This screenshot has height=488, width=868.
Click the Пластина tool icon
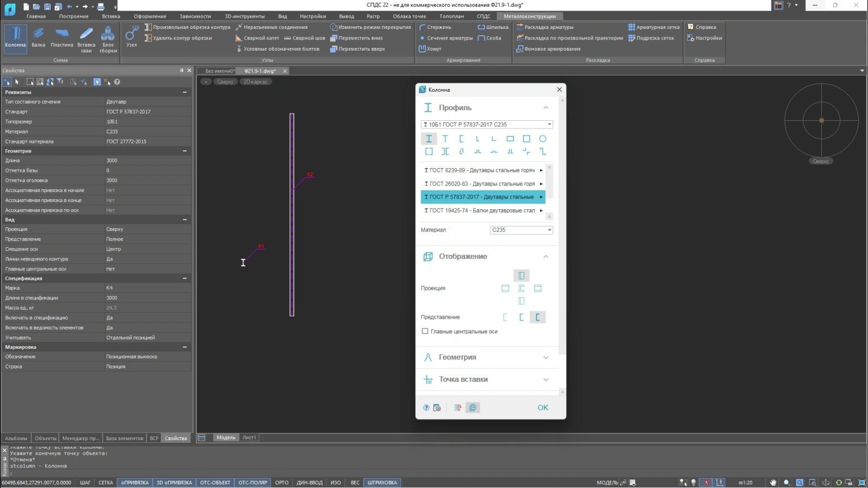tap(62, 37)
